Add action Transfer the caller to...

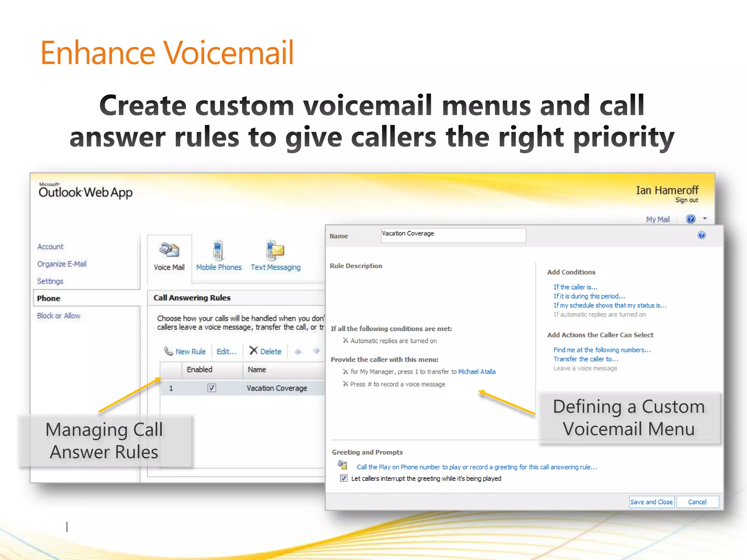coord(586,359)
